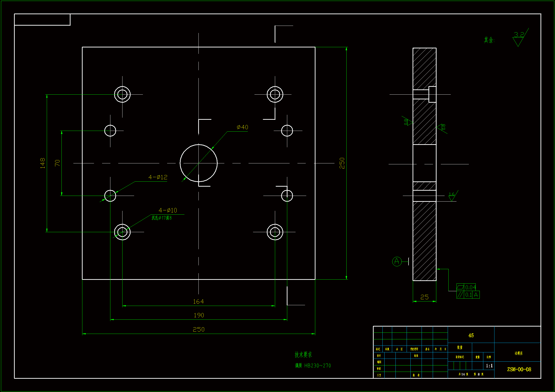This screenshot has width=555, height=392.
Task: Click the 4-Ø10 counterbore callout text
Action: click(x=168, y=210)
